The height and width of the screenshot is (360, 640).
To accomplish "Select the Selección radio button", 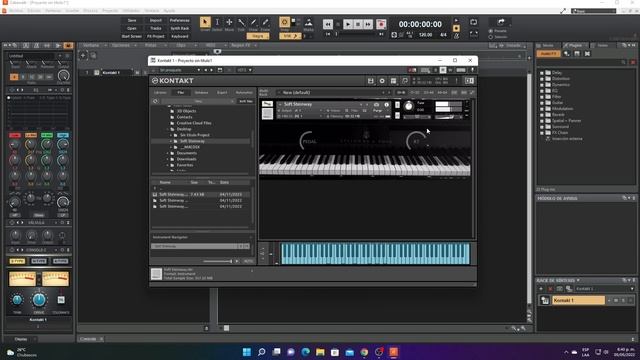I will click(x=491, y=37).
